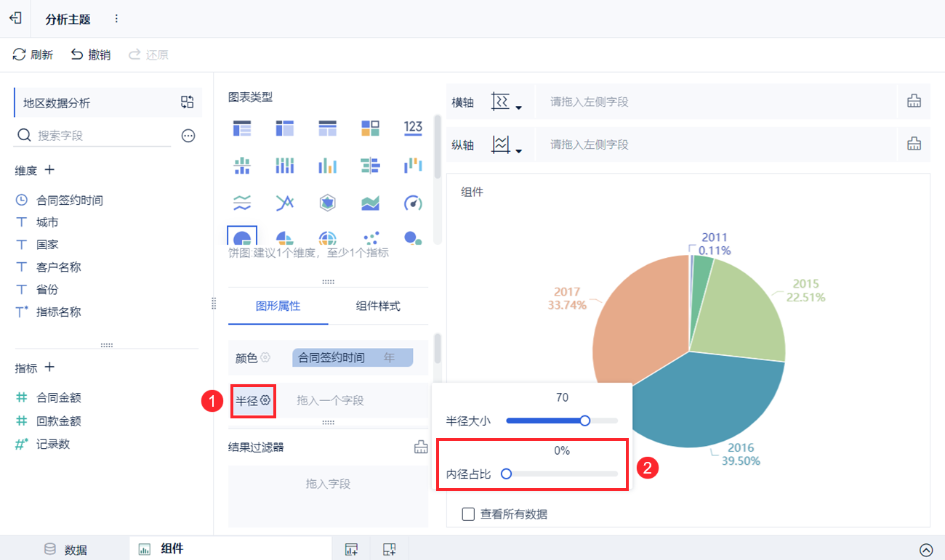Choose the detail table chart type
The image size is (945, 560).
(x=328, y=129)
